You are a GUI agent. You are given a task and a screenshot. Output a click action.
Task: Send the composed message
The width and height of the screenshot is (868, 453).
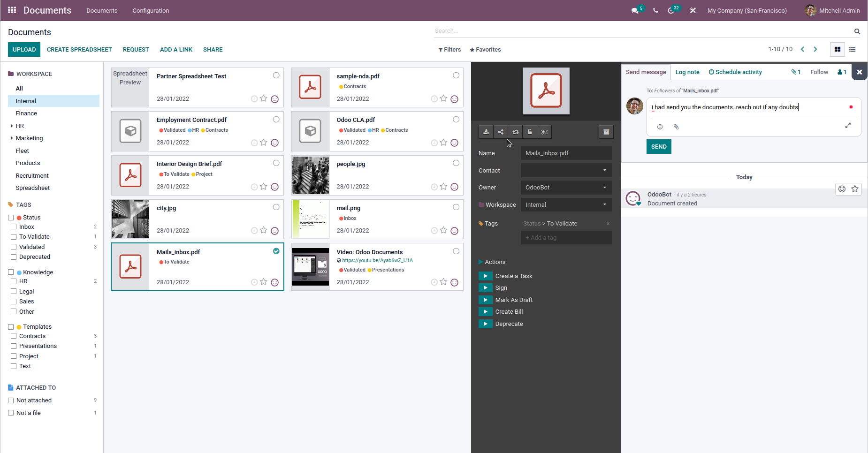coord(659,147)
